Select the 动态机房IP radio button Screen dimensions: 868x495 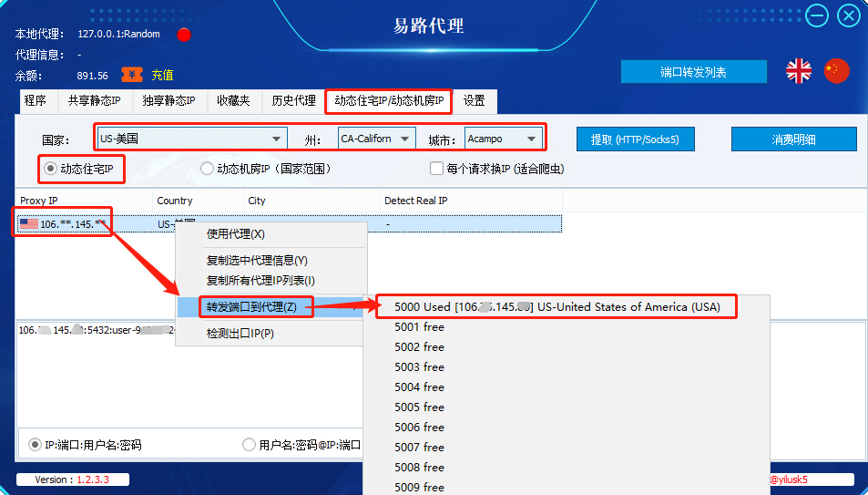207,169
